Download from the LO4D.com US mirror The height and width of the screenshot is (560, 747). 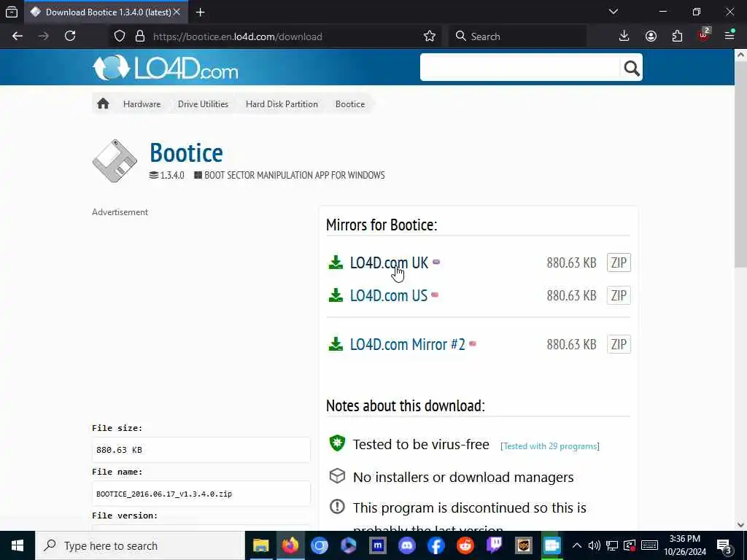coord(389,295)
